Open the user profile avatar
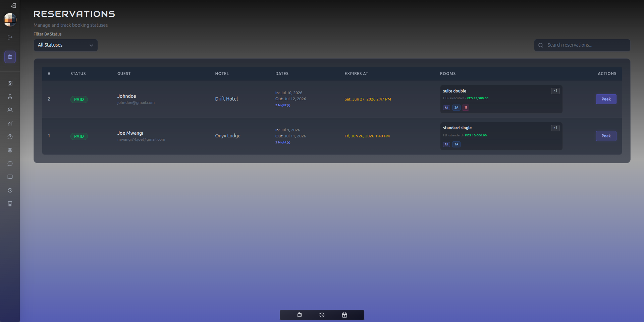Image resolution: width=644 pixels, height=322 pixels. click(x=10, y=20)
